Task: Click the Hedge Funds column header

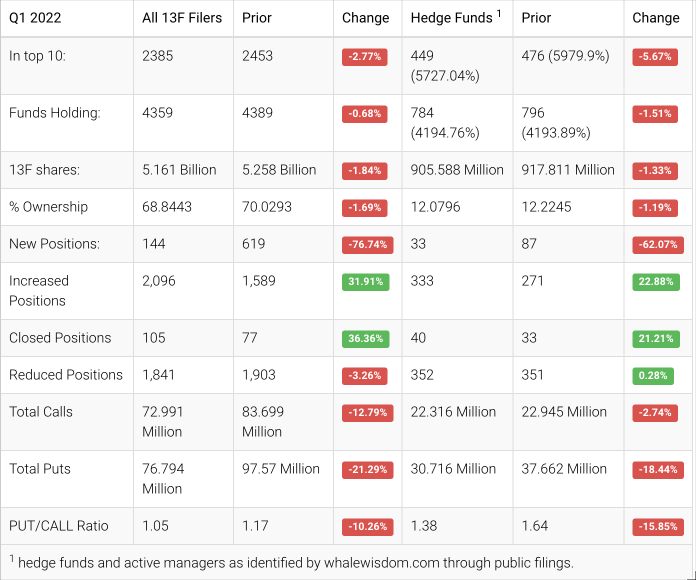Action: [x=451, y=18]
